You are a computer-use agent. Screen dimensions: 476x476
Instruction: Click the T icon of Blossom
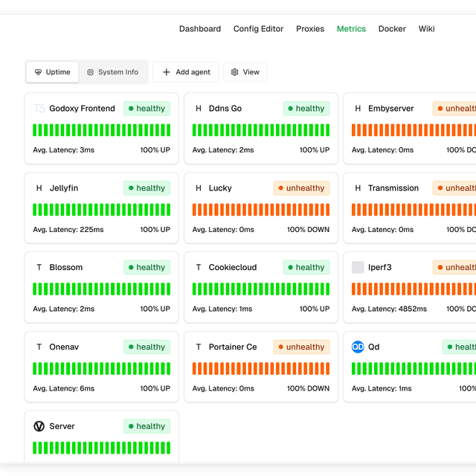[39, 267]
